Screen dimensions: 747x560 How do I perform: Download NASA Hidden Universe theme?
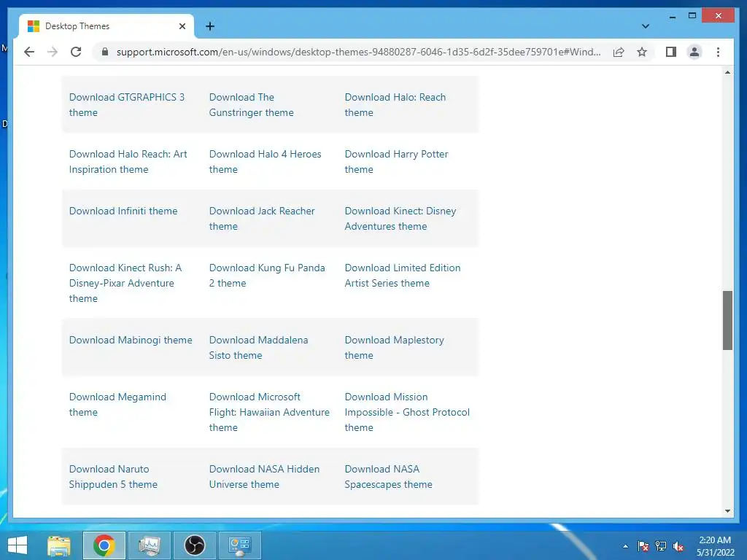coord(264,477)
